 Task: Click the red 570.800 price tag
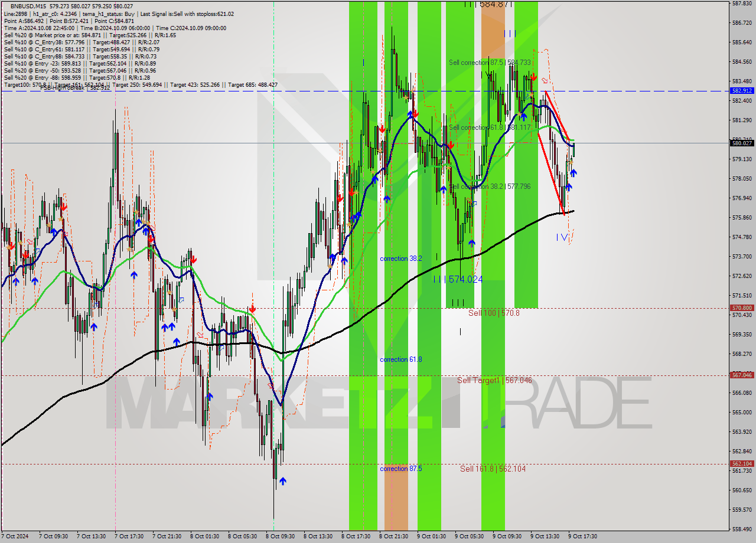click(x=742, y=308)
